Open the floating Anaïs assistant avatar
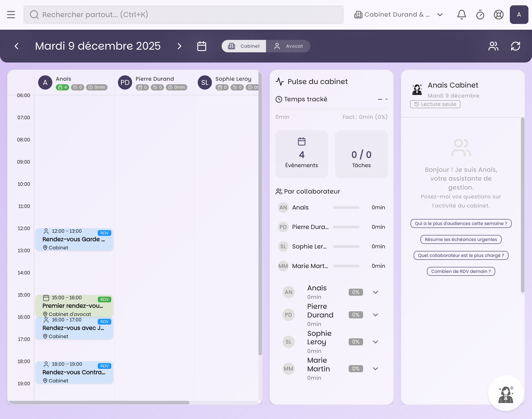 point(506,393)
